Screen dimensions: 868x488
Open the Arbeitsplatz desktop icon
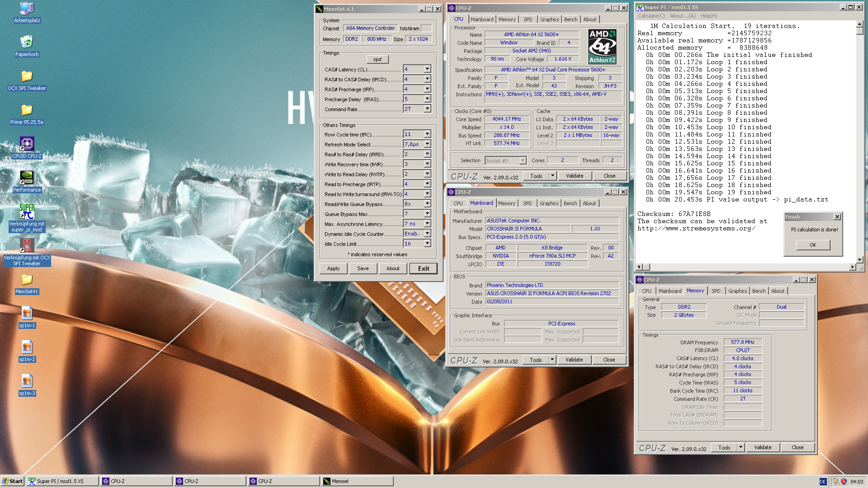tap(27, 13)
